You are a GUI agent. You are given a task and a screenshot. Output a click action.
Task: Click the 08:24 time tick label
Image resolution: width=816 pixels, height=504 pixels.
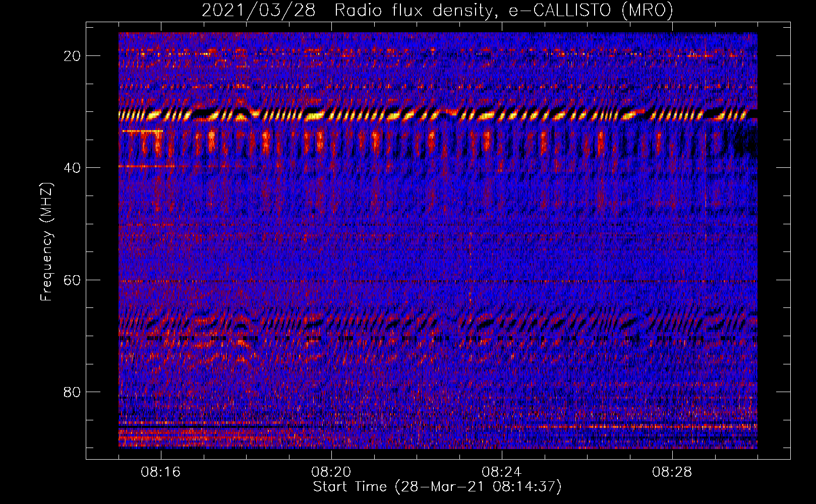(502, 472)
